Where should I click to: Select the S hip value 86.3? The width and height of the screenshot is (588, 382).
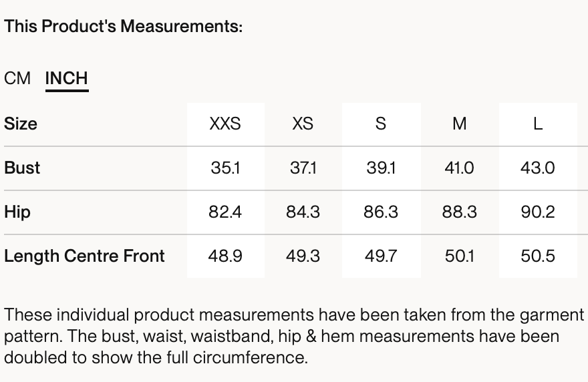click(x=381, y=212)
